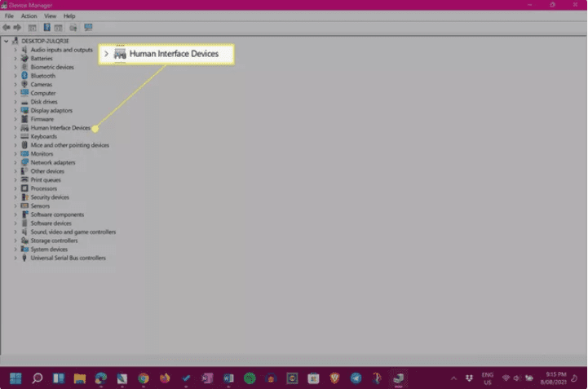588x389 pixels.
Task: Expand the Keyboards category
Action: tap(15, 137)
